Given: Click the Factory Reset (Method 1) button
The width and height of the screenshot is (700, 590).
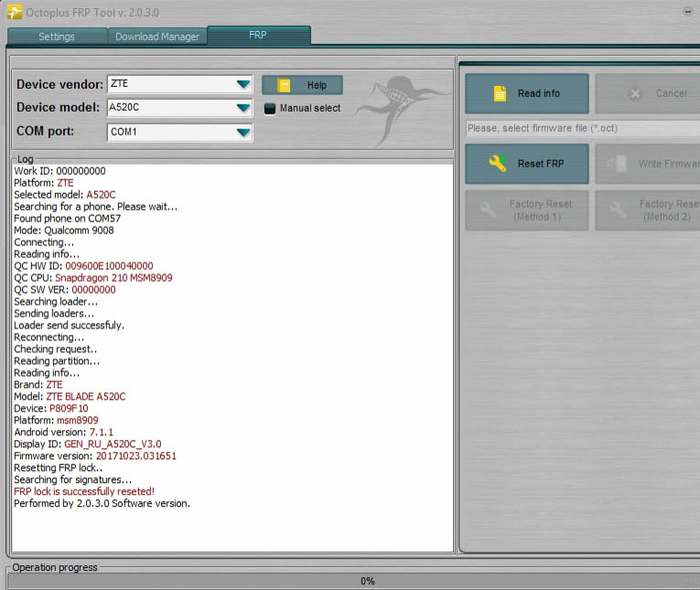Looking at the screenshot, I should [527, 210].
